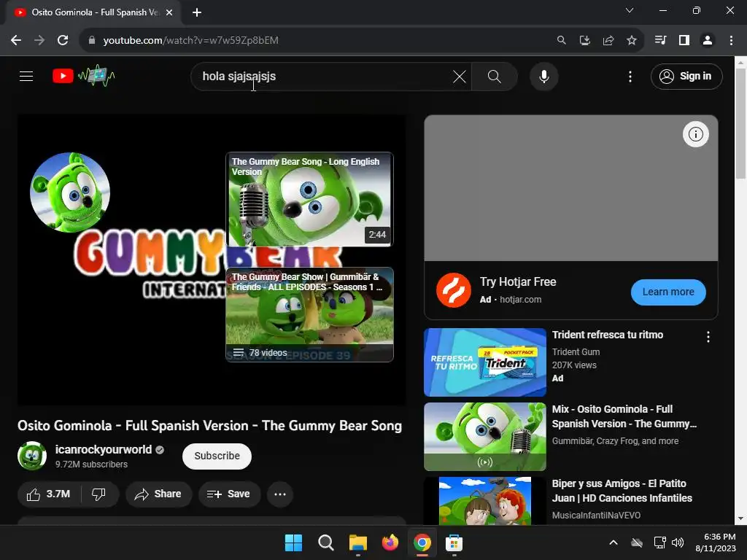The height and width of the screenshot is (560, 747).
Task: Click Learn more on Hotjar ad
Action: tap(668, 292)
